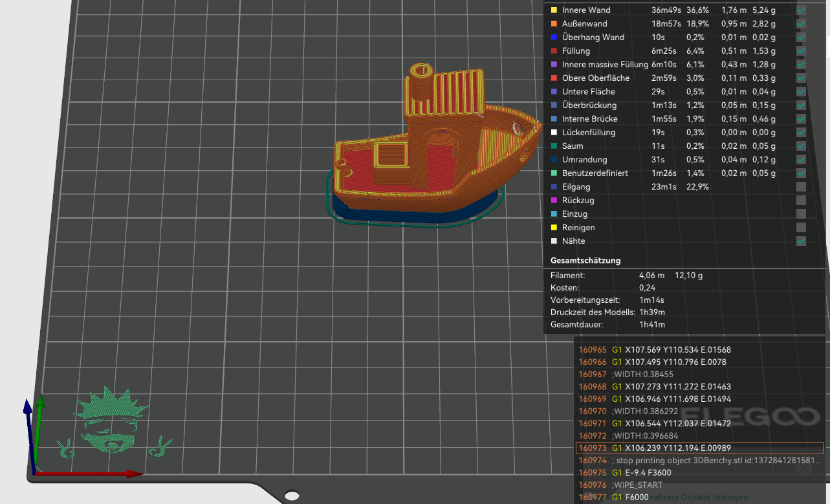Toggle the Nähte seam checkbox

(x=801, y=241)
